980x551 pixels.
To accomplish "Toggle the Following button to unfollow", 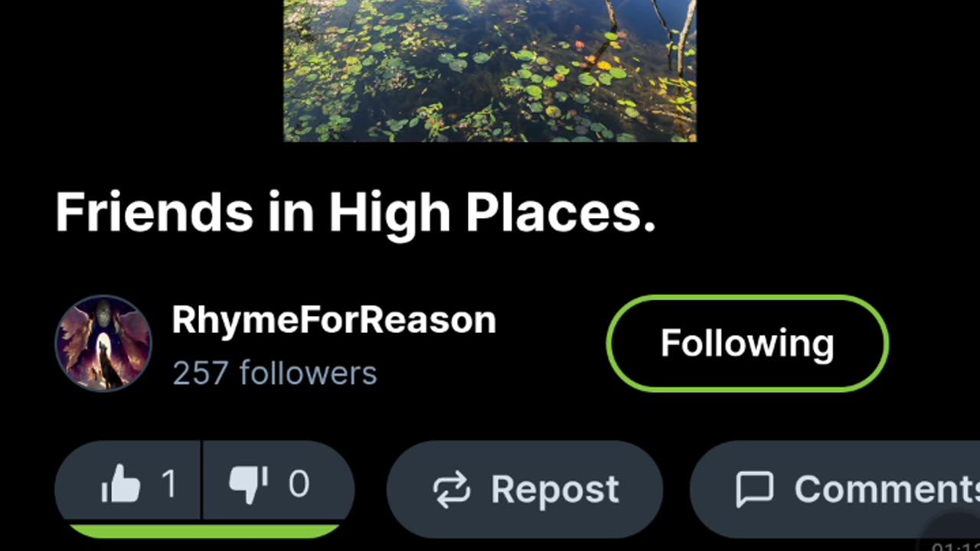I will (x=747, y=344).
